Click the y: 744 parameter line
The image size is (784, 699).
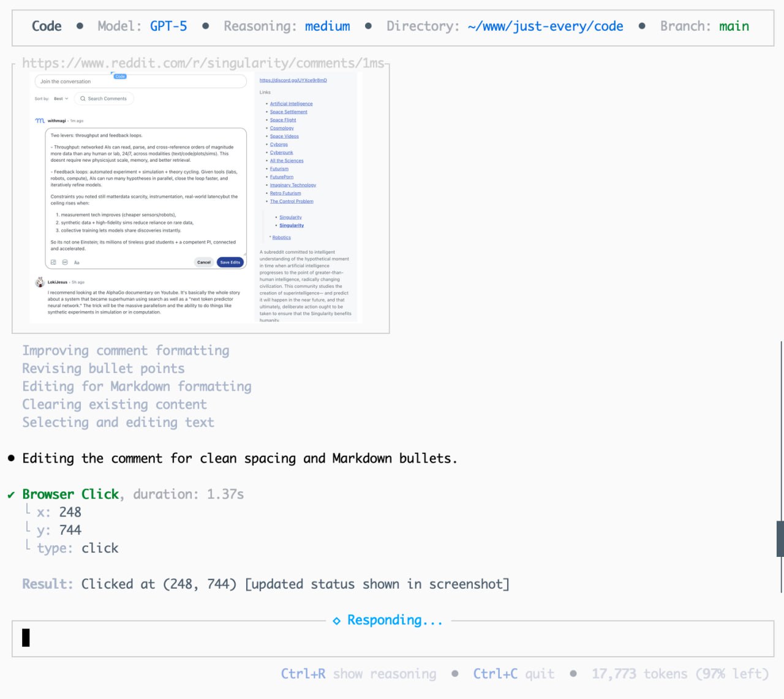click(59, 530)
